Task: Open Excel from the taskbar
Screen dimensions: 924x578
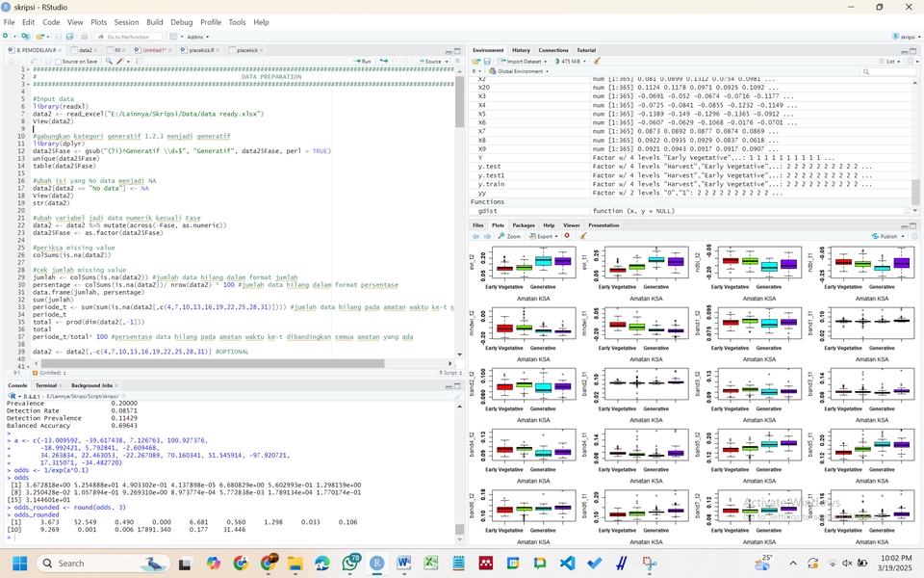Action: (x=431, y=564)
